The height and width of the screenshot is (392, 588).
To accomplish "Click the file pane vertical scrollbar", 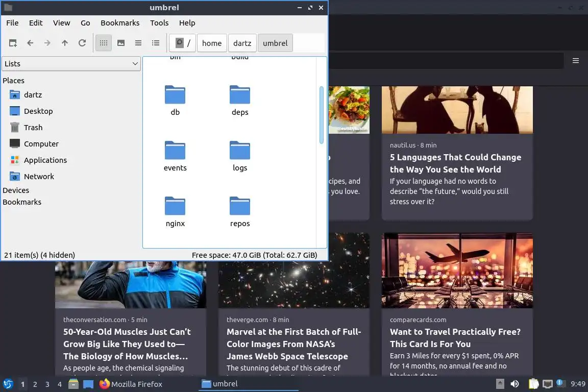I will 322,115.
